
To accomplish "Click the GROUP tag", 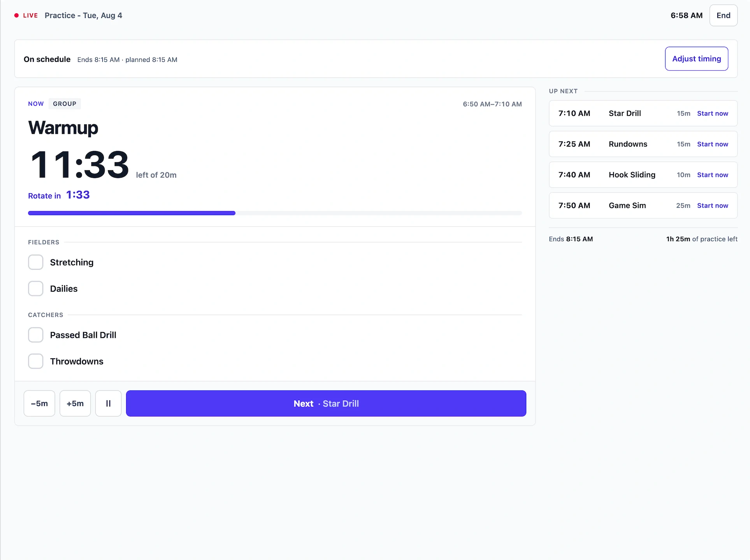I will tap(65, 104).
